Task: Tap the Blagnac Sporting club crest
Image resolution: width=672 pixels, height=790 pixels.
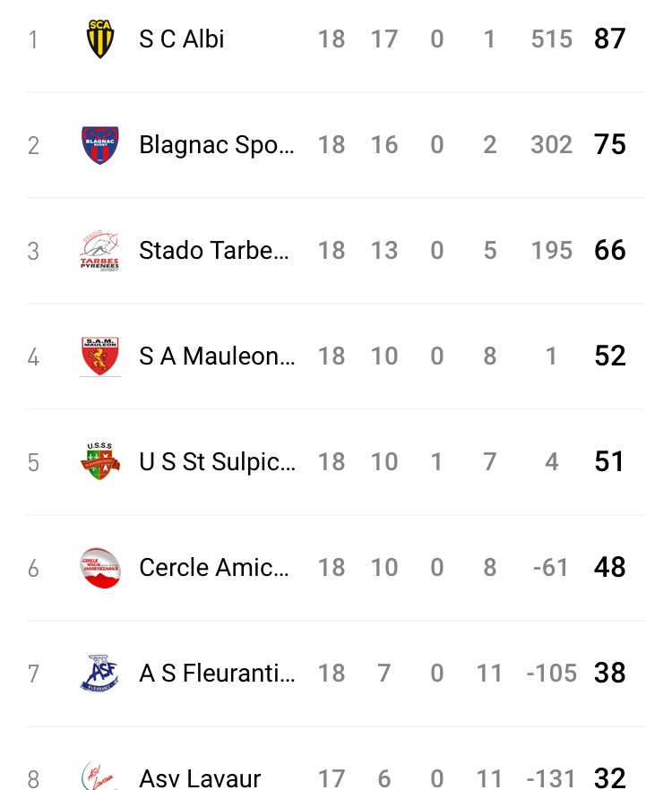Action: [99, 145]
